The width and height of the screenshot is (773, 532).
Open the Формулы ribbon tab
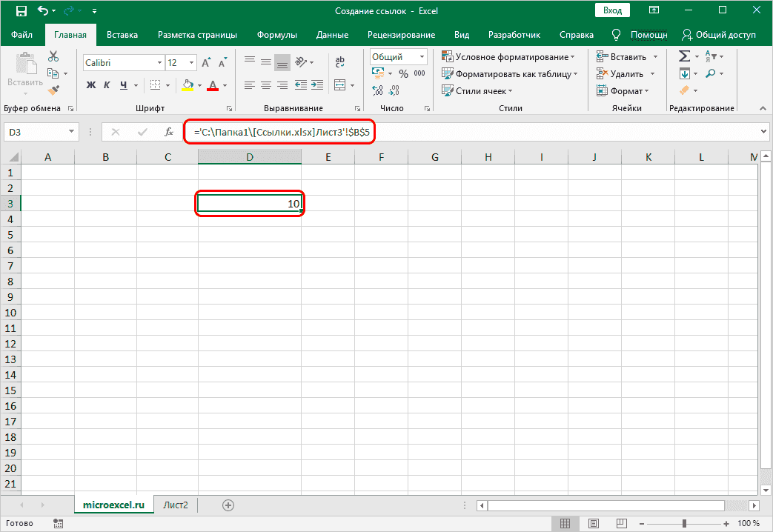pyautogui.click(x=276, y=35)
